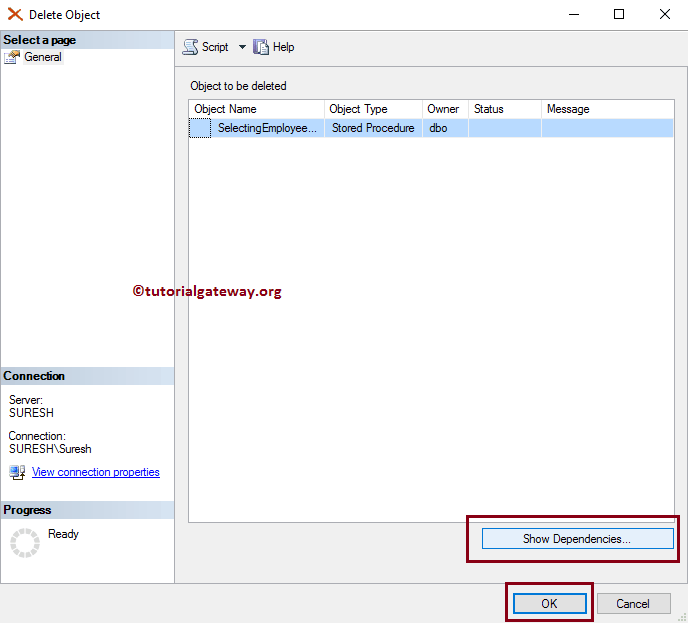The width and height of the screenshot is (688, 623).
Task: Confirm deletion with the OK button
Action: pyautogui.click(x=549, y=604)
